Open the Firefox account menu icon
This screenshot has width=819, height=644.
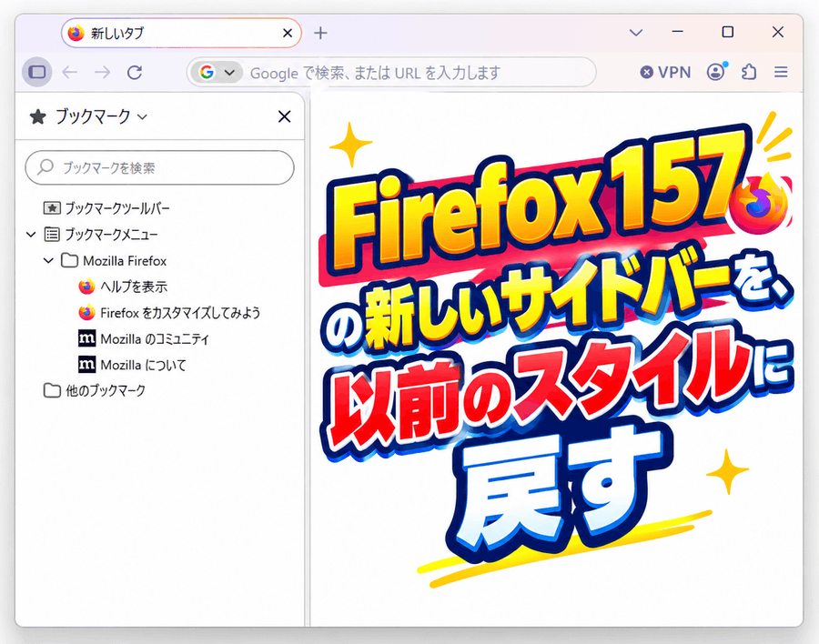717,72
